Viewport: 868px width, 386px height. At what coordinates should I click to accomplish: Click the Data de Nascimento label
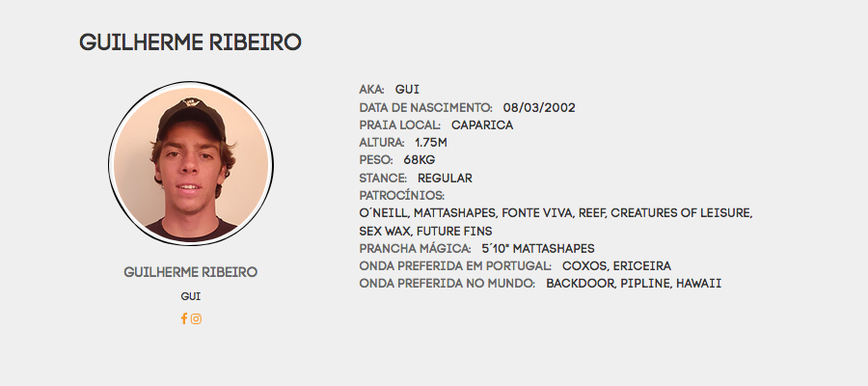pos(425,107)
